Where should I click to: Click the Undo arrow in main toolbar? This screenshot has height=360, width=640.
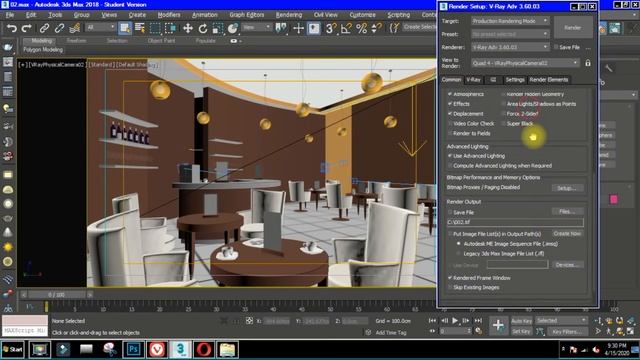(12, 28)
